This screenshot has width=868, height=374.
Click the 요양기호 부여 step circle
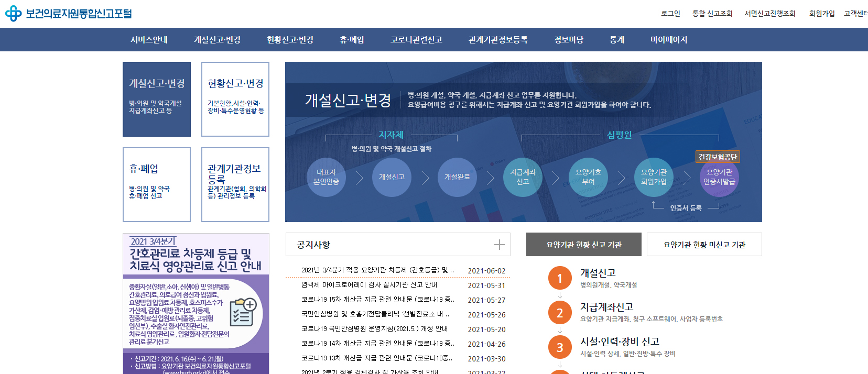click(588, 177)
